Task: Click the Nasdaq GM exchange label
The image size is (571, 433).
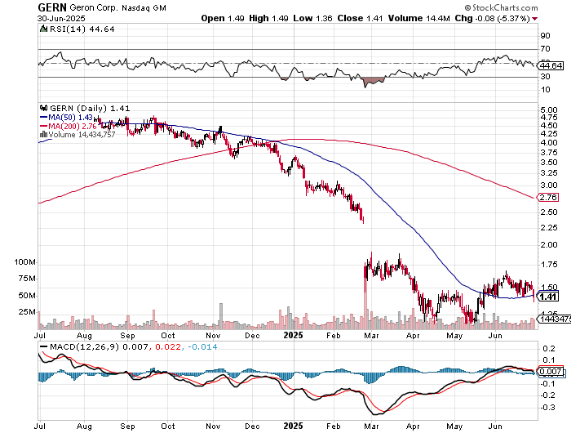Action: pos(143,8)
